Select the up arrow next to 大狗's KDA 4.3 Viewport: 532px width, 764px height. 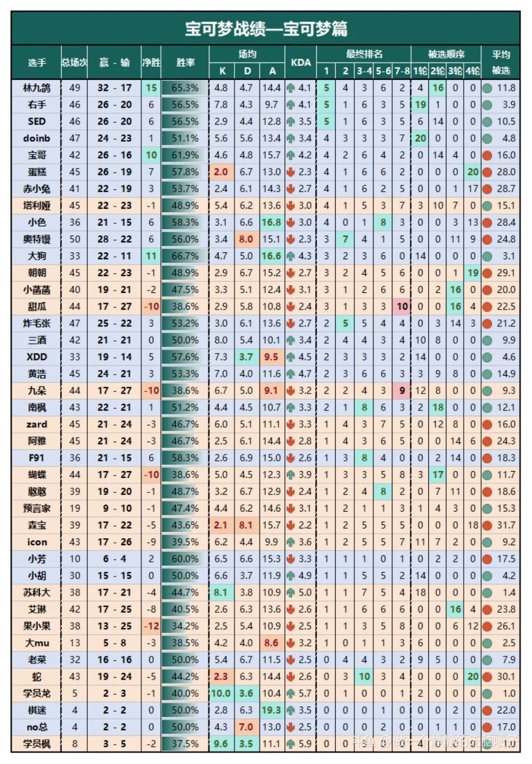pos(291,256)
